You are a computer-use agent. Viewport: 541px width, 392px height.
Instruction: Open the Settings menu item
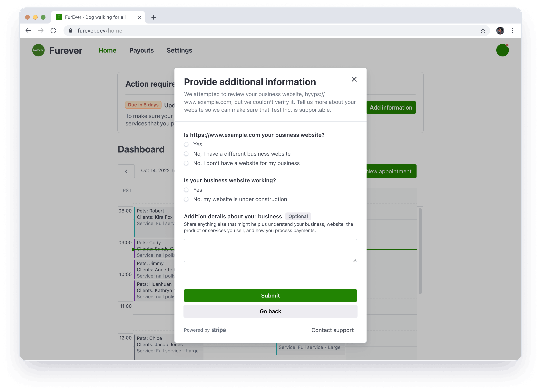(179, 50)
